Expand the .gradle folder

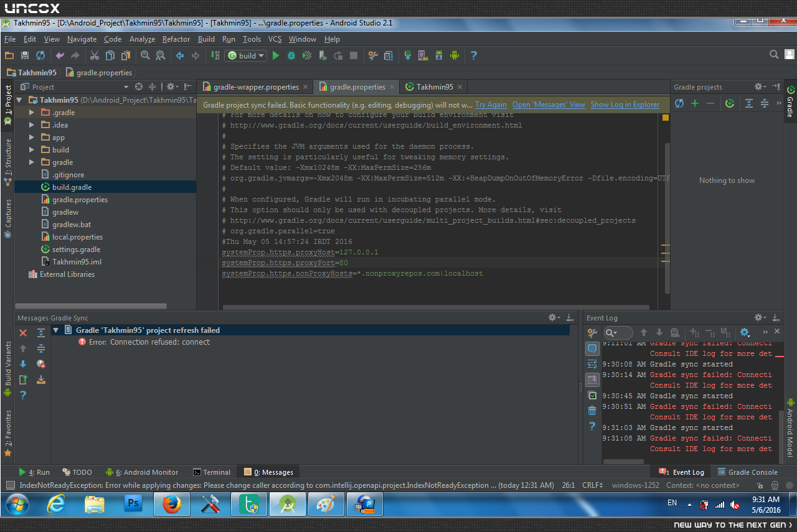32,113
